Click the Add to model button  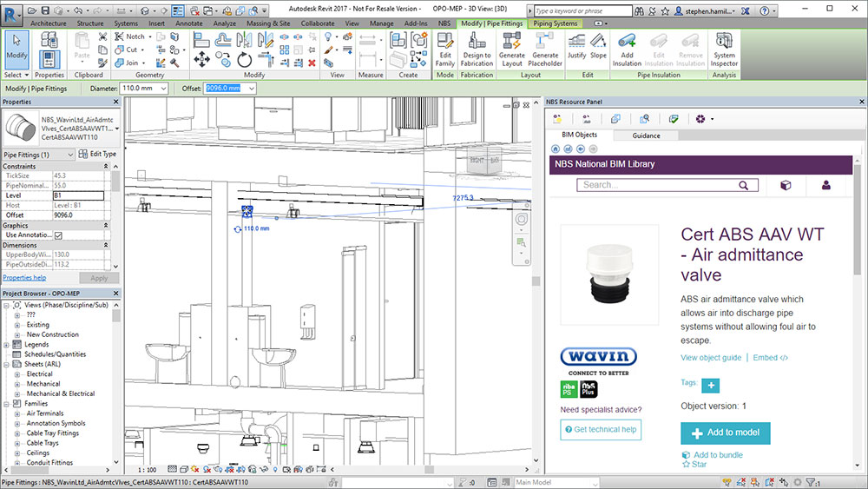point(725,433)
